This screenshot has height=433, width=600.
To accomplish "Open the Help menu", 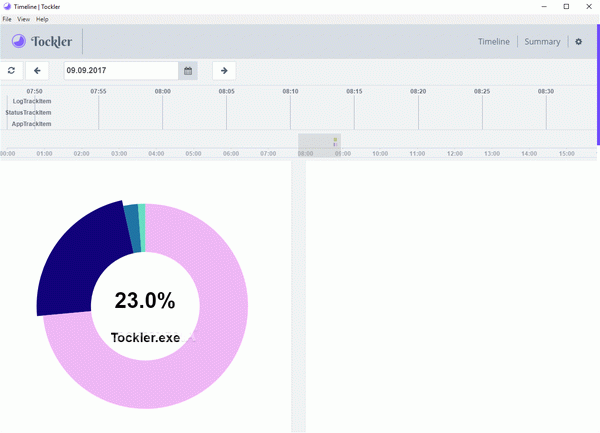I will 42,19.
